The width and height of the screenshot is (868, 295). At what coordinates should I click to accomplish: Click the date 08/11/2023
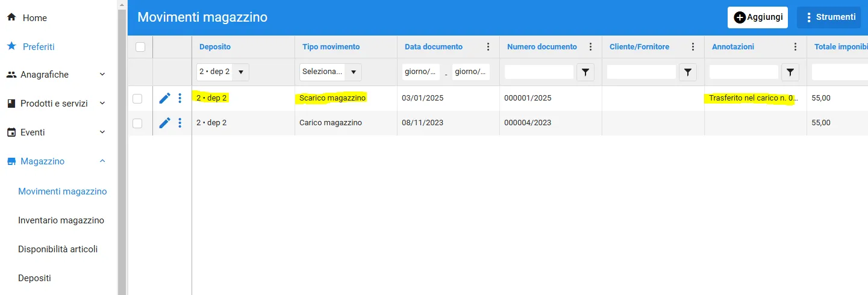click(423, 123)
